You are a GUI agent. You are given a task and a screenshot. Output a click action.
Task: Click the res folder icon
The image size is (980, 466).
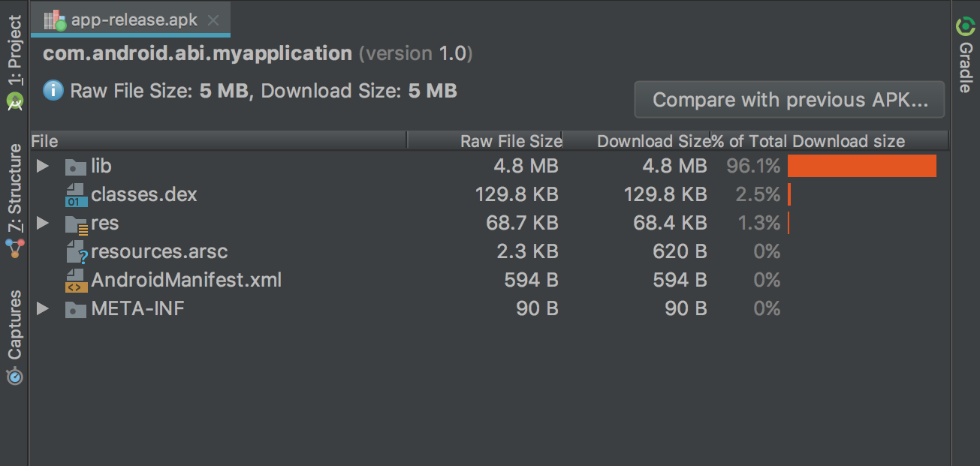(76, 224)
